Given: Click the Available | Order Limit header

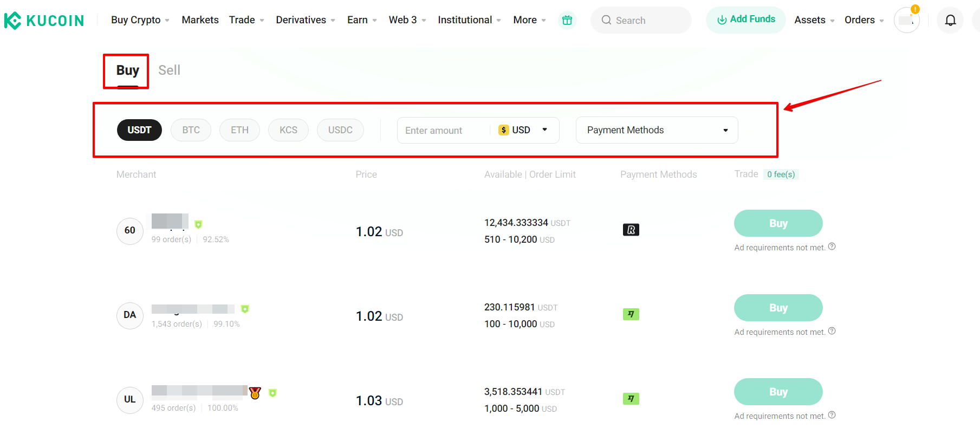Looking at the screenshot, I should 530,174.
